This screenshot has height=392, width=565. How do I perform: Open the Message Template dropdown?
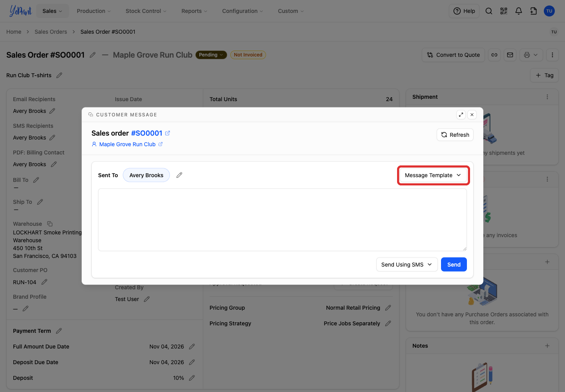tap(433, 175)
